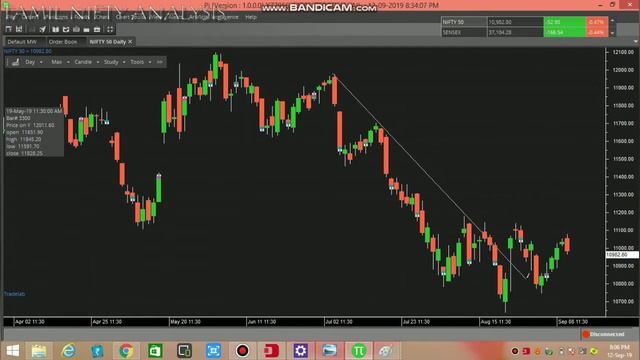Open the Max range dropdown
640x360 pixels.
[60, 62]
